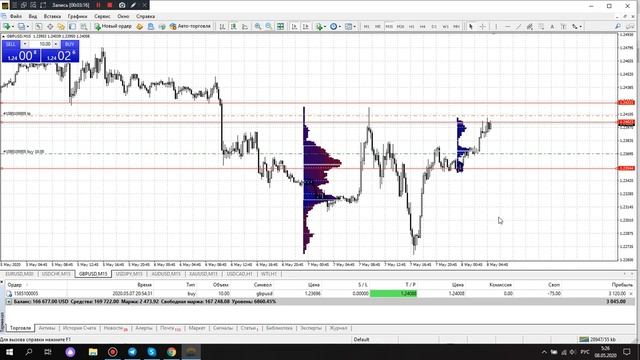The width and height of the screenshot is (640, 360).
Task: Toggle the Navigator window icon
Action: pyautogui.click(x=61, y=27)
